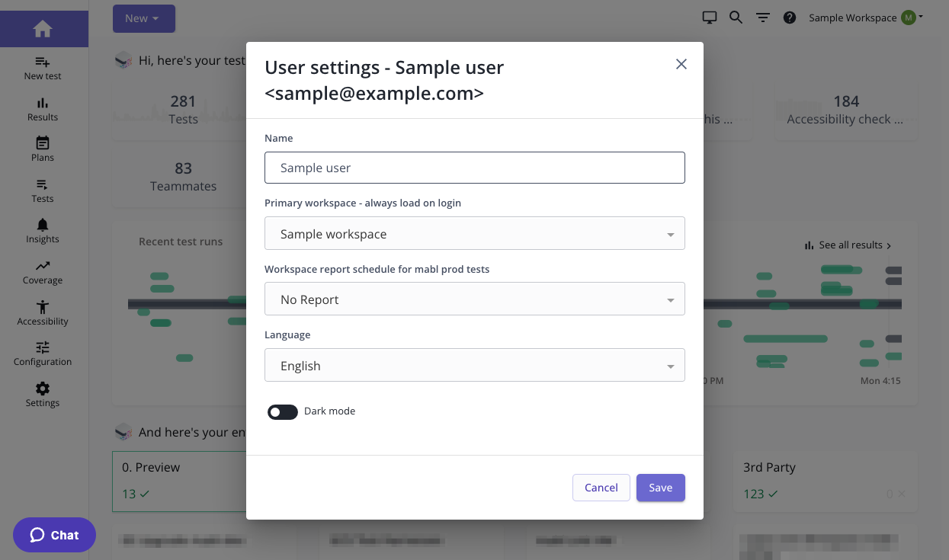Select the Plans icon in the sidebar
This screenshot has height=560, width=949.
pyautogui.click(x=42, y=149)
